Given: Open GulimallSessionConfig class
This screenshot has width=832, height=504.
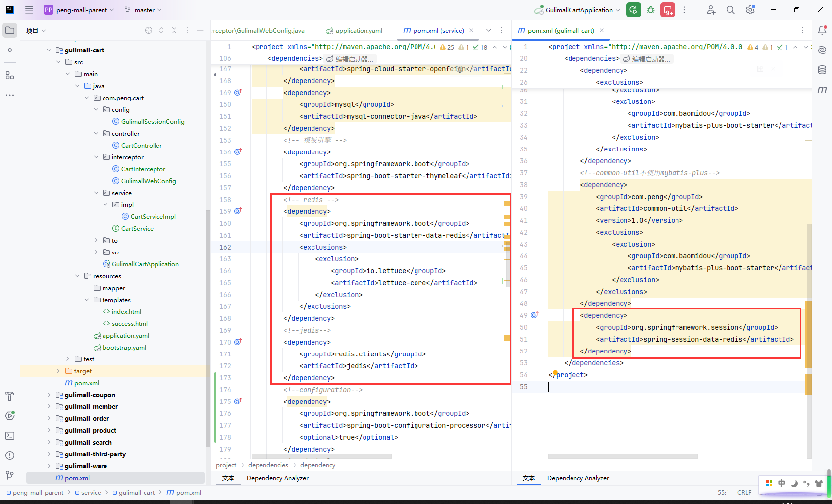Looking at the screenshot, I should tap(153, 121).
